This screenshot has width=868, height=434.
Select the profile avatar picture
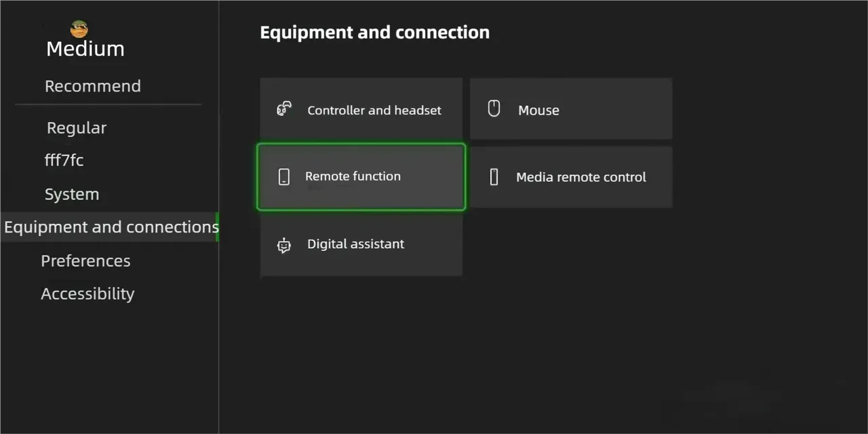click(79, 28)
